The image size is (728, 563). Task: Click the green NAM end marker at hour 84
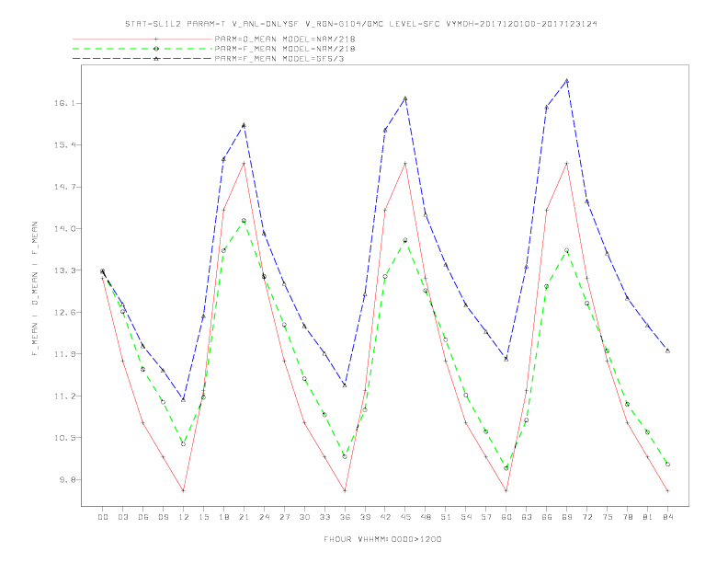click(x=667, y=464)
